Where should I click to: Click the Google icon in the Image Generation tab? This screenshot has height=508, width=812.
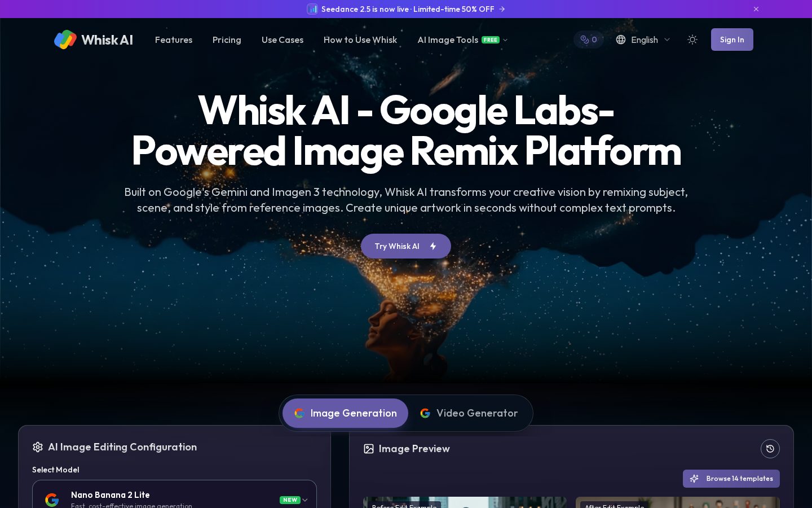tap(299, 413)
